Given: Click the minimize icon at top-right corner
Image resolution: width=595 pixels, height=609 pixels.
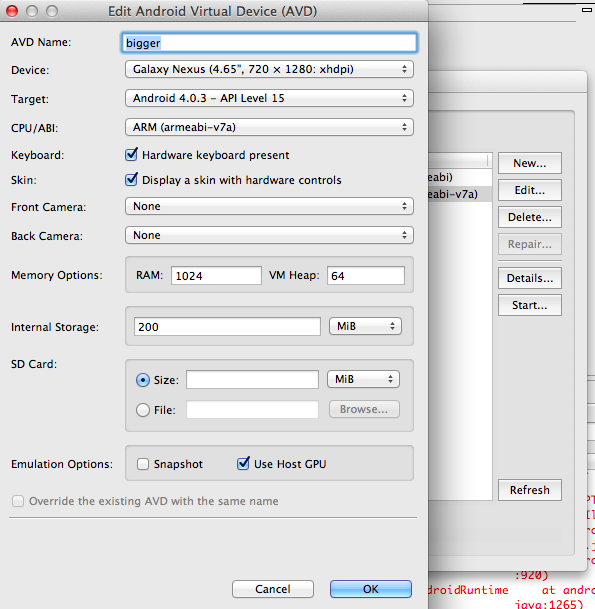Looking at the screenshot, I should (587, 10).
